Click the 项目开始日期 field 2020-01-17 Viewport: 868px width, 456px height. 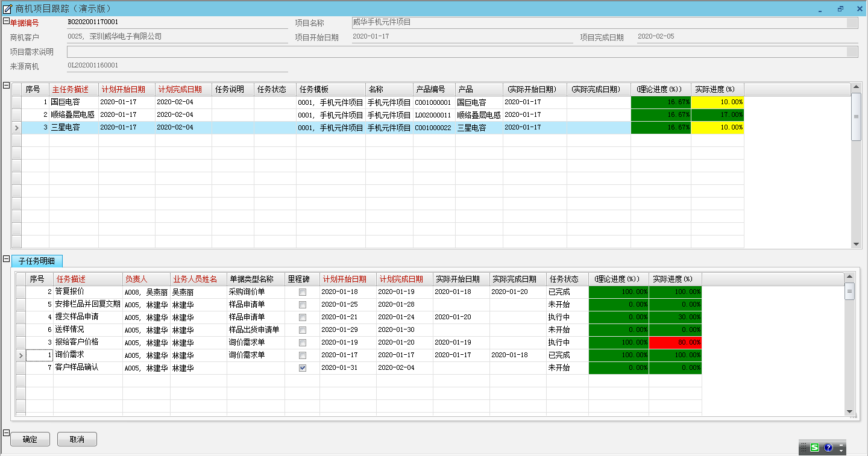462,37
